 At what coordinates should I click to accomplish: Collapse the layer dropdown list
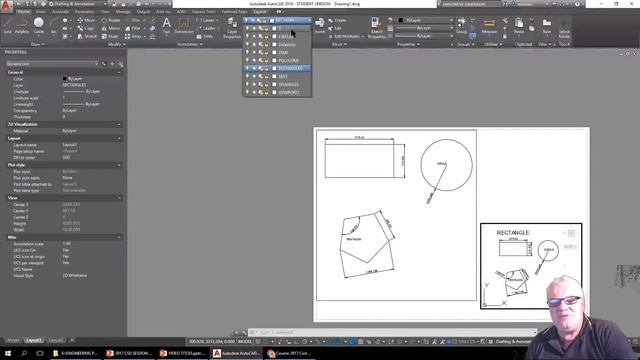(x=309, y=20)
